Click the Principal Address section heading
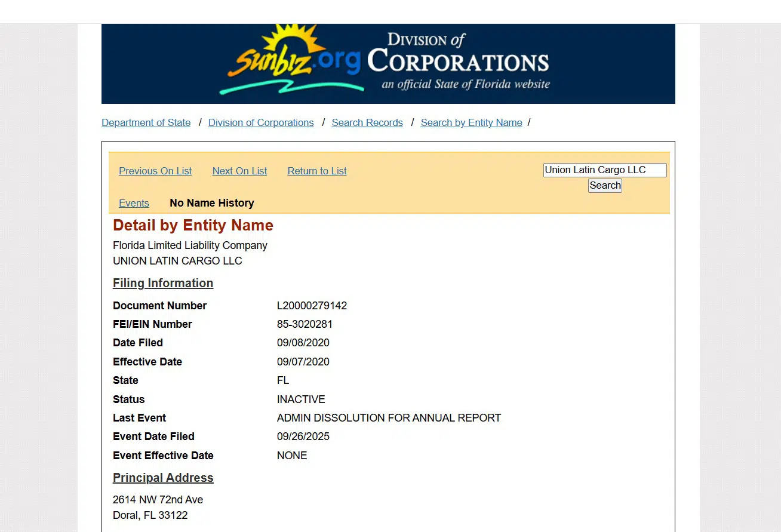 (163, 478)
